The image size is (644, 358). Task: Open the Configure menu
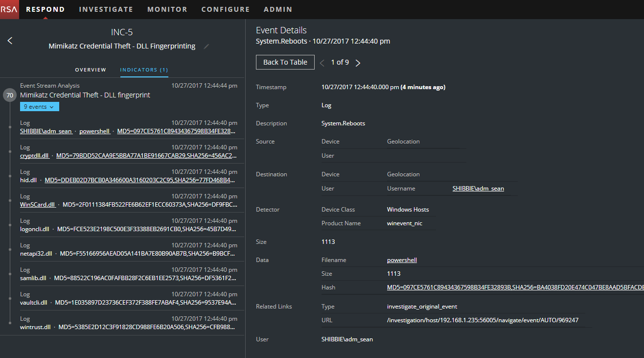click(x=225, y=9)
